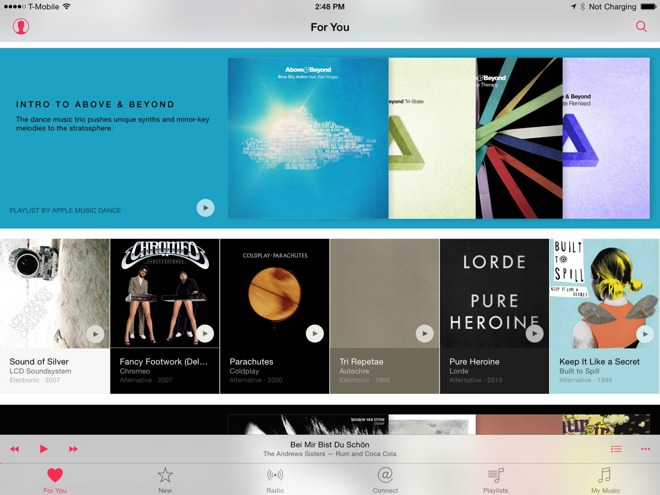This screenshot has height=495, width=660.
Task: Open the Tri-State album cover
Action: (x=432, y=138)
